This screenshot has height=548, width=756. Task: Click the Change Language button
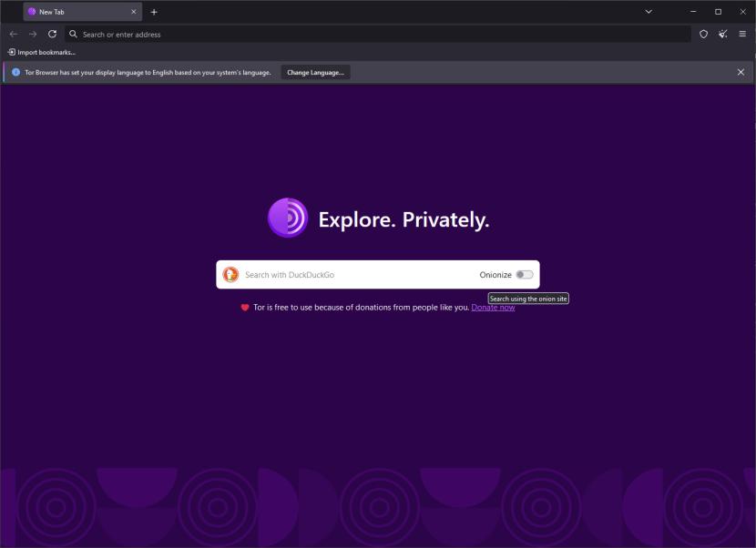(315, 72)
